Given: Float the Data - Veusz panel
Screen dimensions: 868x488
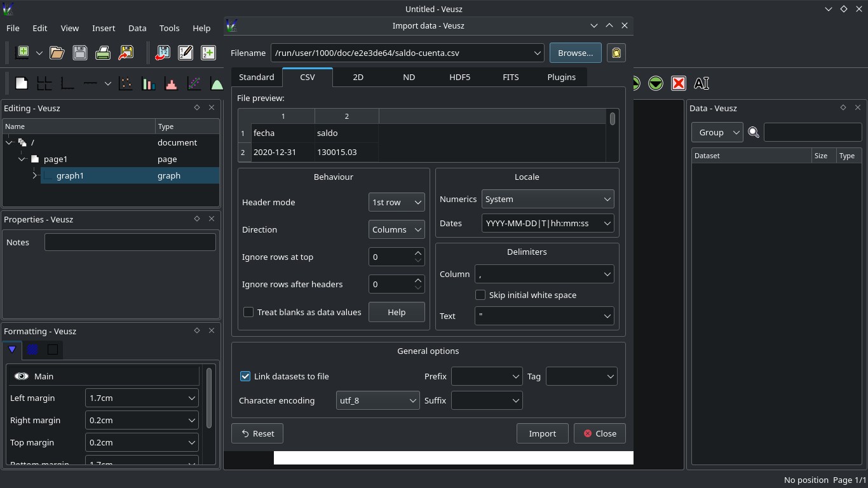Looking at the screenshot, I should [843, 108].
